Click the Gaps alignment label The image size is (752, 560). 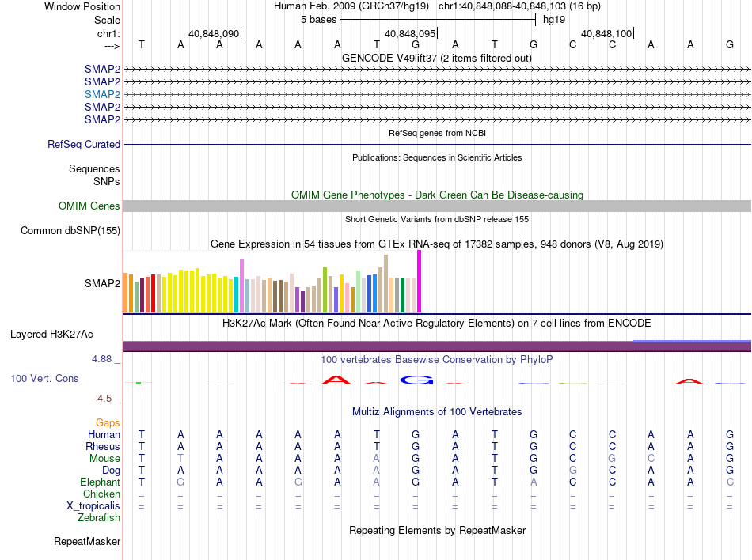coord(108,422)
